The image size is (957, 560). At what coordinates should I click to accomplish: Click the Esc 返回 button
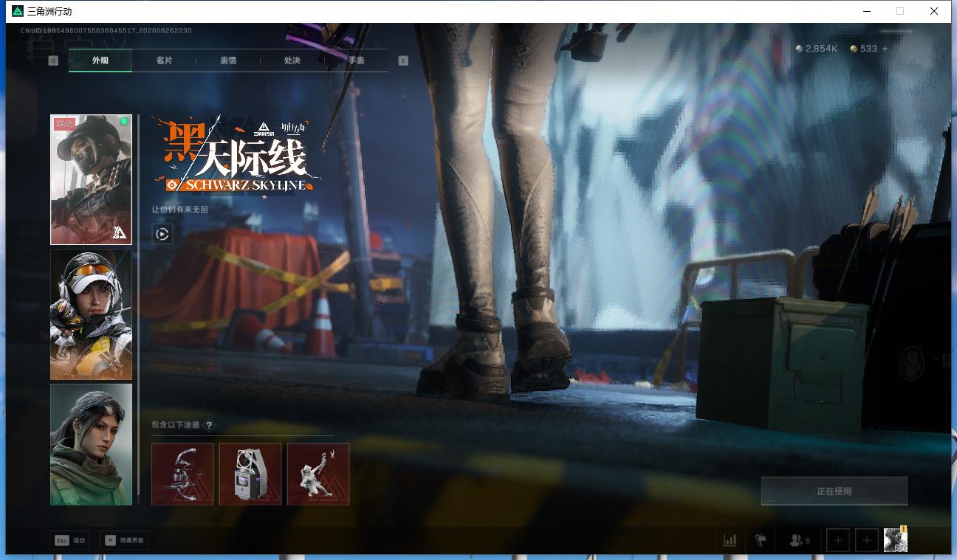pyautogui.click(x=70, y=540)
